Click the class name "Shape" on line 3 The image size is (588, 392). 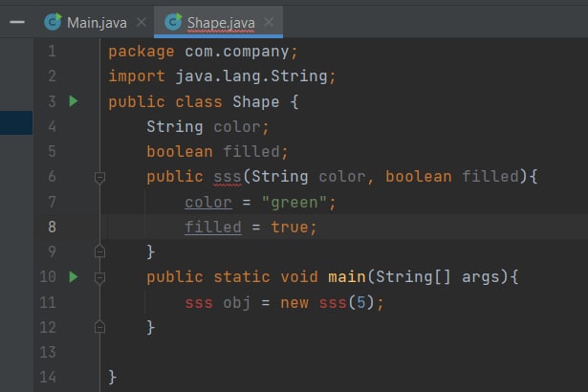(255, 101)
